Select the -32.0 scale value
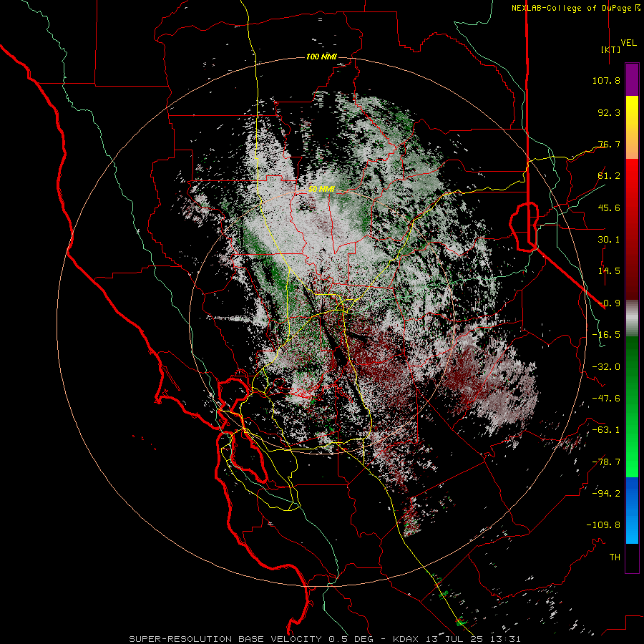The height and width of the screenshot is (644, 644). point(606,367)
